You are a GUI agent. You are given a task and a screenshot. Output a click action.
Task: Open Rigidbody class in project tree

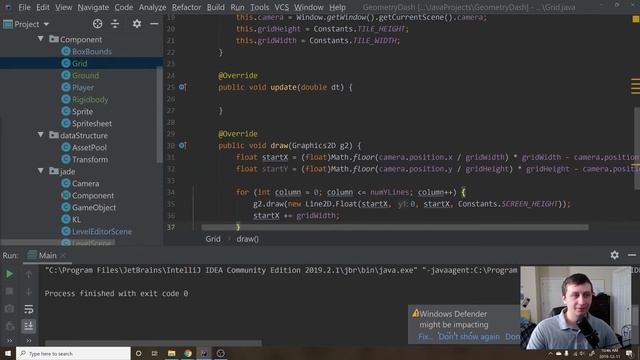tap(90, 100)
